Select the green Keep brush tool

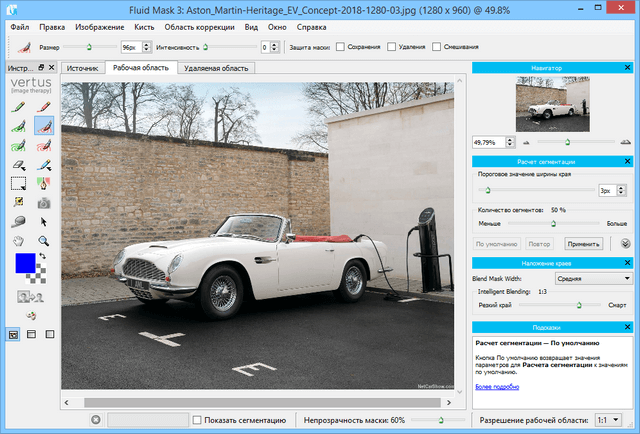tap(17, 125)
